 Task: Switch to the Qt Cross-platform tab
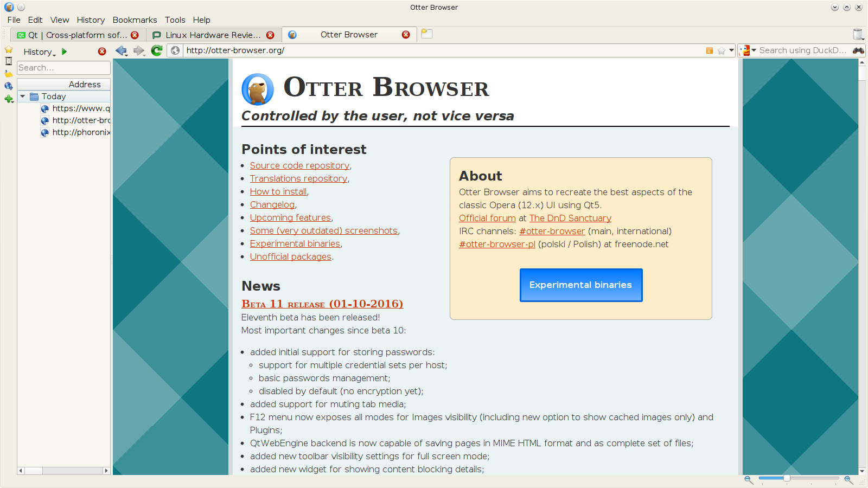point(78,35)
